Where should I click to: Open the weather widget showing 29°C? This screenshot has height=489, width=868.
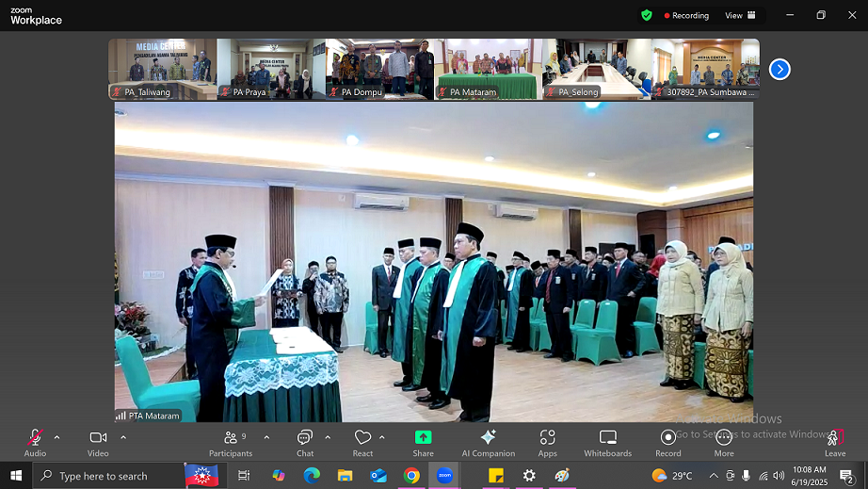click(x=672, y=476)
